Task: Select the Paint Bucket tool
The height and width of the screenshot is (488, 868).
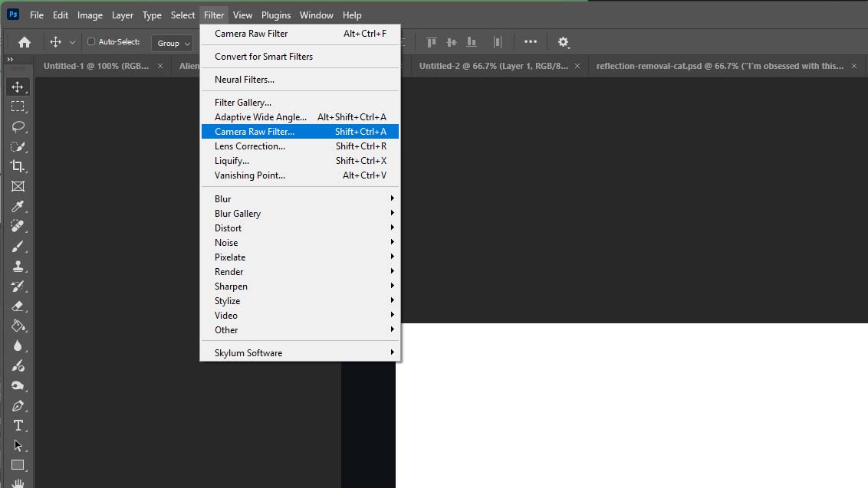Action: [18, 326]
